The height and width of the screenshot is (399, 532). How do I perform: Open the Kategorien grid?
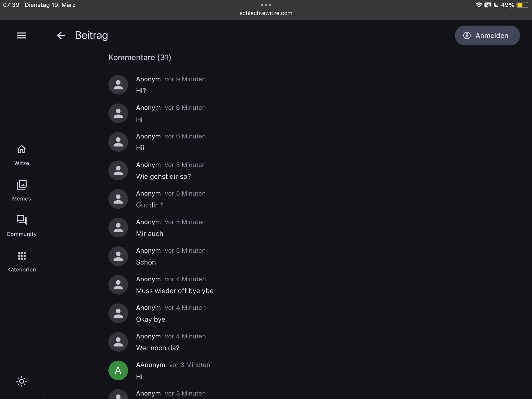pos(22,262)
